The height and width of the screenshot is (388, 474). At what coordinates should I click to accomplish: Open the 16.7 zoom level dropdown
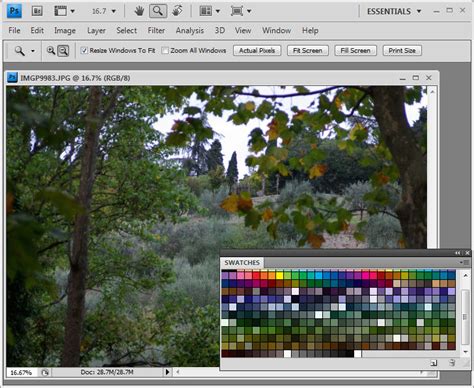[x=113, y=11]
